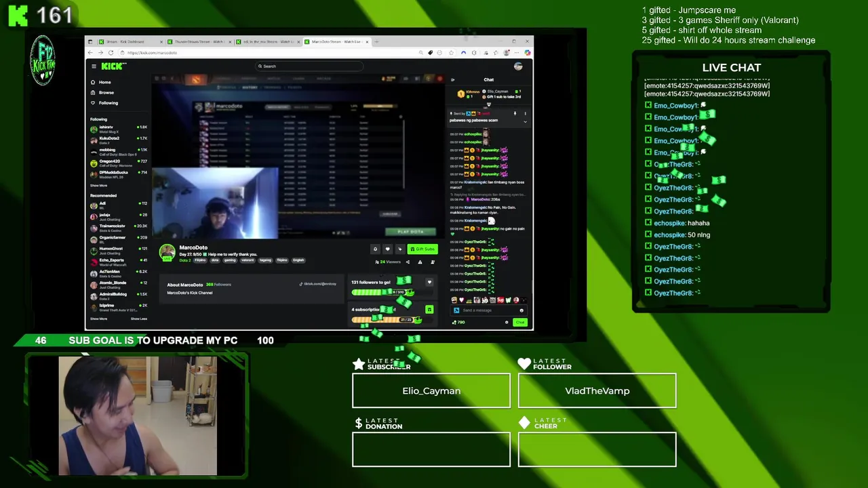868x488 pixels.
Task: Reload the kick.com page
Action: 111,52
